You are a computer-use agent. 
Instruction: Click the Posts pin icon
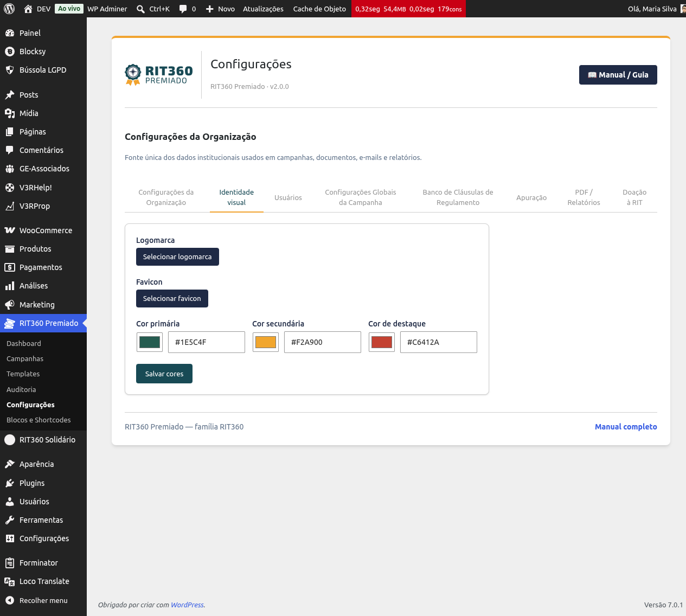tap(10, 95)
